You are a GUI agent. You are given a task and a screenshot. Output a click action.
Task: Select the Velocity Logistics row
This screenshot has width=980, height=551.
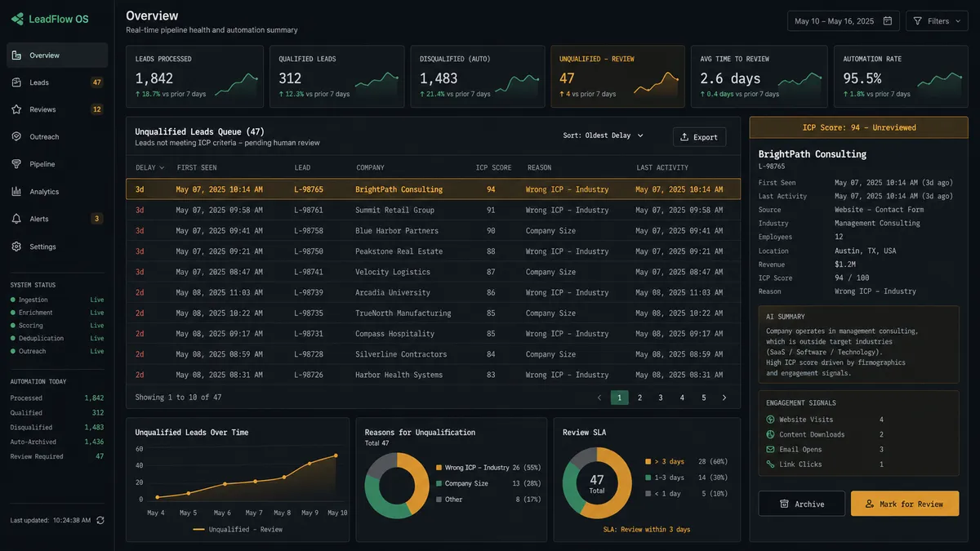click(x=433, y=272)
